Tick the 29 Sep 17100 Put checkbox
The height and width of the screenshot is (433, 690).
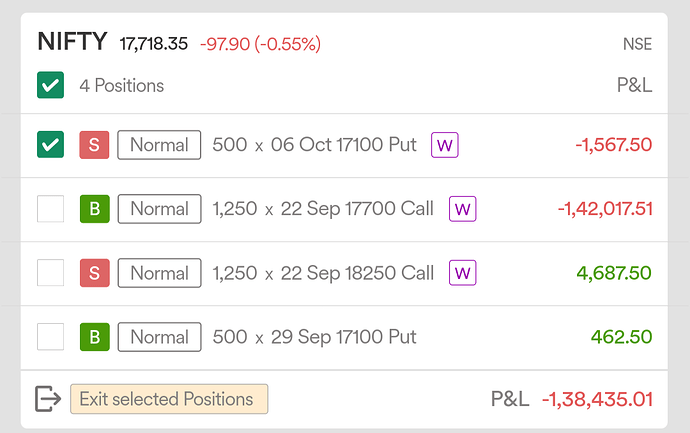(x=50, y=337)
